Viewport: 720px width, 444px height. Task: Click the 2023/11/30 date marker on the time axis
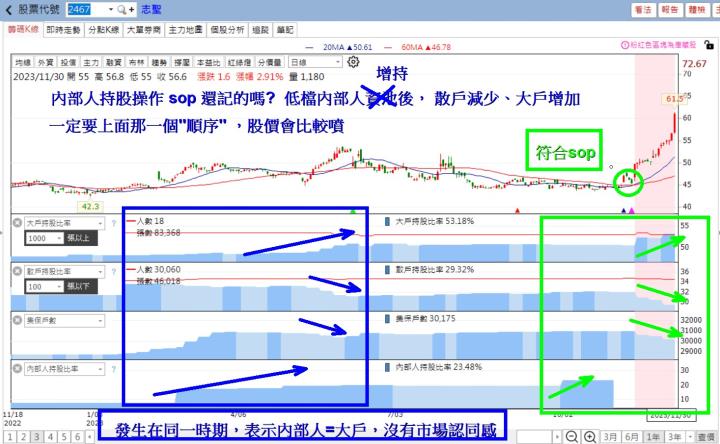pyautogui.click(x=670, y=415)
